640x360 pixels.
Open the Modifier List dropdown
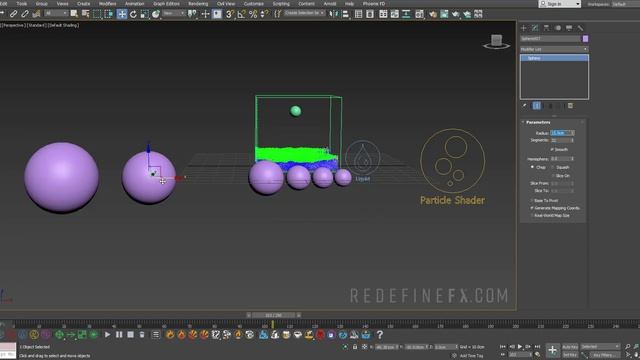554,49
